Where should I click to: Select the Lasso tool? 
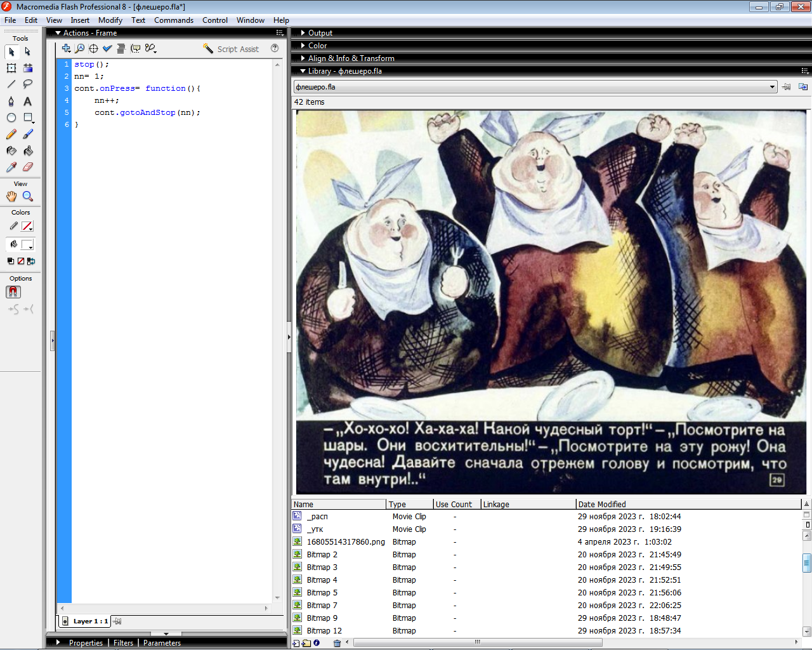point(28,84)
